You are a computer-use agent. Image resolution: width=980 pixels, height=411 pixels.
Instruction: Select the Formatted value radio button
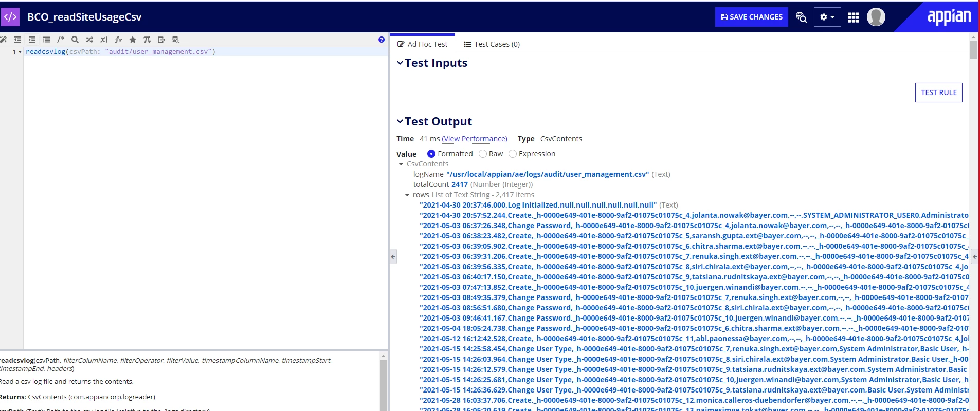[x=431, y=154]
